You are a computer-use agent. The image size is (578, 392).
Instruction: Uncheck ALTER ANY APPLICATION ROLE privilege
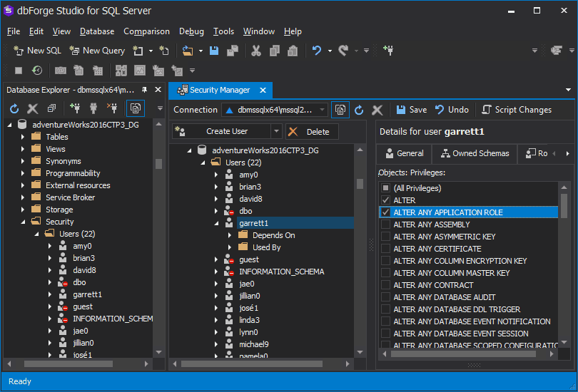click(x=385, y=212)
